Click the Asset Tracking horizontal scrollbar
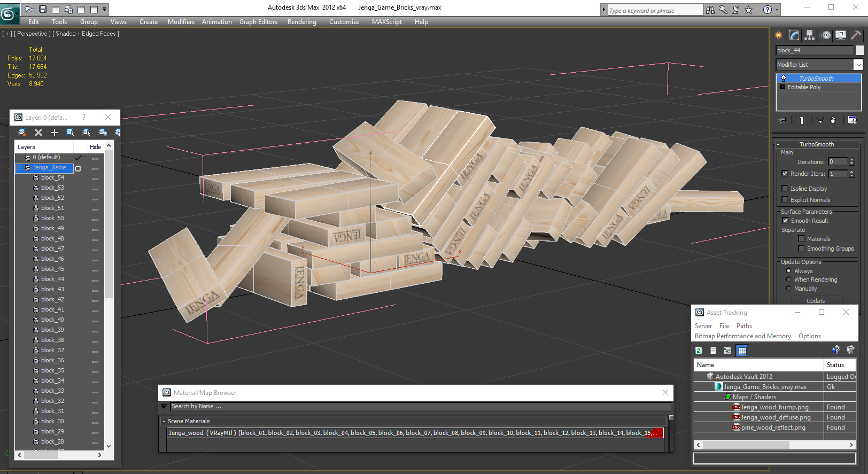 (775, 445)
